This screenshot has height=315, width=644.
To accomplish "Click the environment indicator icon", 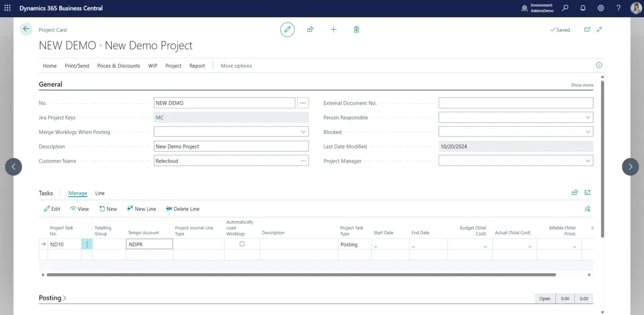I will pos(524,8).
